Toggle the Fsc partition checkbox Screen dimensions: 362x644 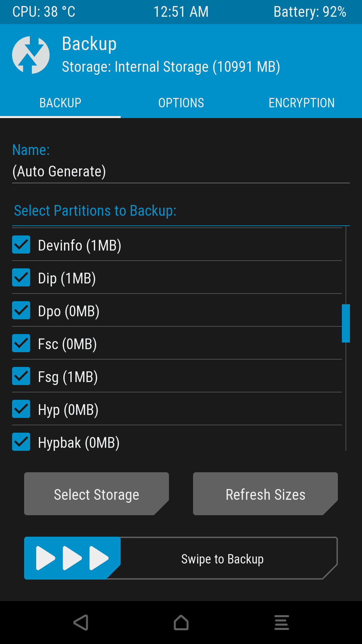click(x=21, y=343)
